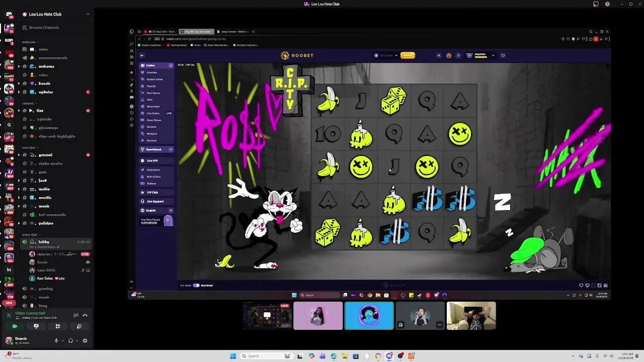644x362 pixels.
Task: Open the Live RTP page
Action: 156,160
